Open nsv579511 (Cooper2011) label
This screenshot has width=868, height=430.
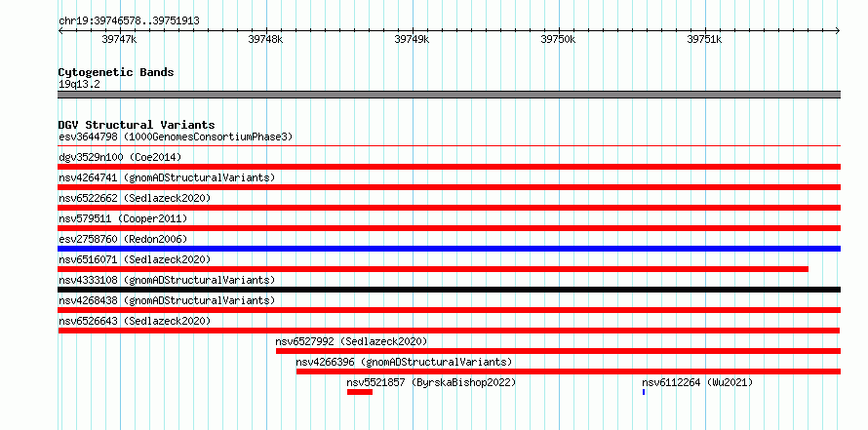(123, 218)
